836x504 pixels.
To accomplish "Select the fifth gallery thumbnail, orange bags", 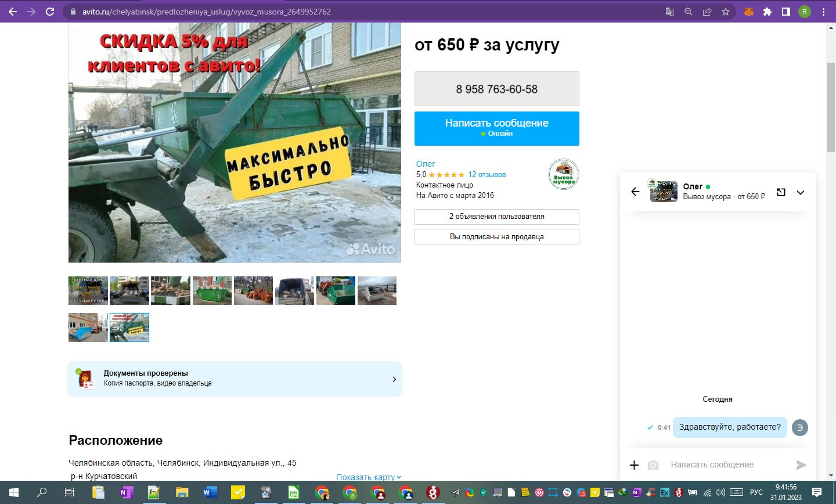I will [253, 290].
